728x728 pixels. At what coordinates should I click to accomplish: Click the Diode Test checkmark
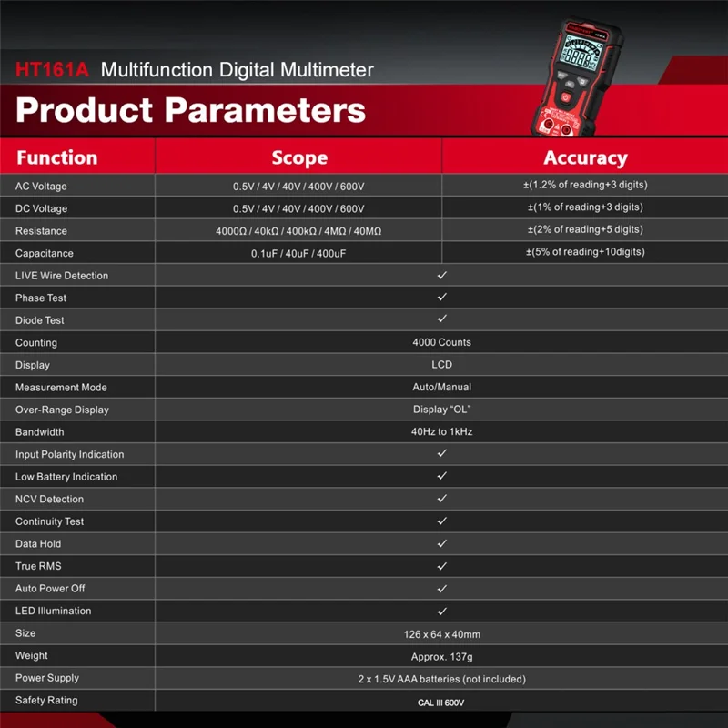441,319
